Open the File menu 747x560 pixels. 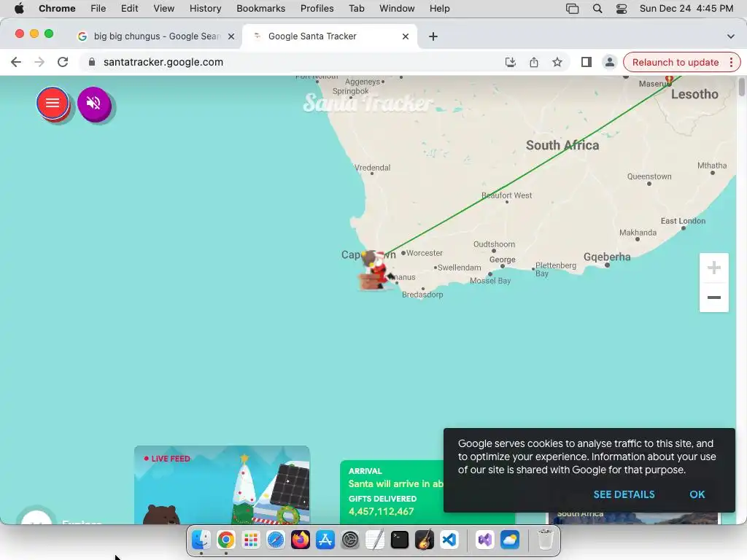98,9
